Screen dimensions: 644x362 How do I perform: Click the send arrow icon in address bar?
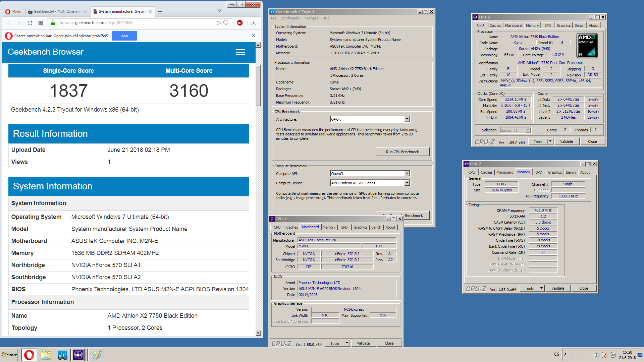[219, 23]
